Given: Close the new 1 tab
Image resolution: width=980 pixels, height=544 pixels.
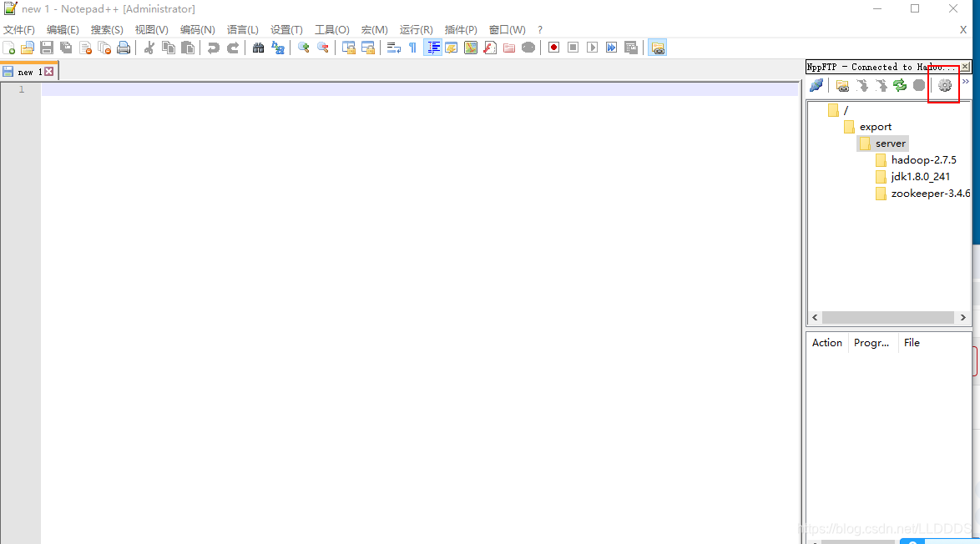Looking at the screenshot, I should point(48,72).
